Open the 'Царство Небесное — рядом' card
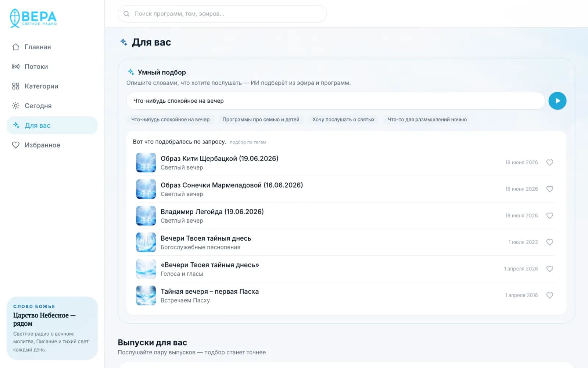This screenshot has width=588, height=368. pyautogui.click(x=52, y=328)
